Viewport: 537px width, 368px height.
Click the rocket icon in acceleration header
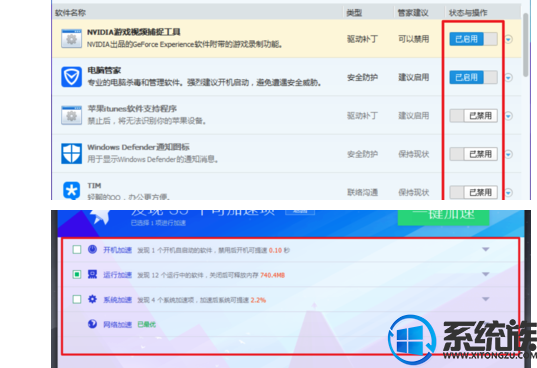coord(99,217)
